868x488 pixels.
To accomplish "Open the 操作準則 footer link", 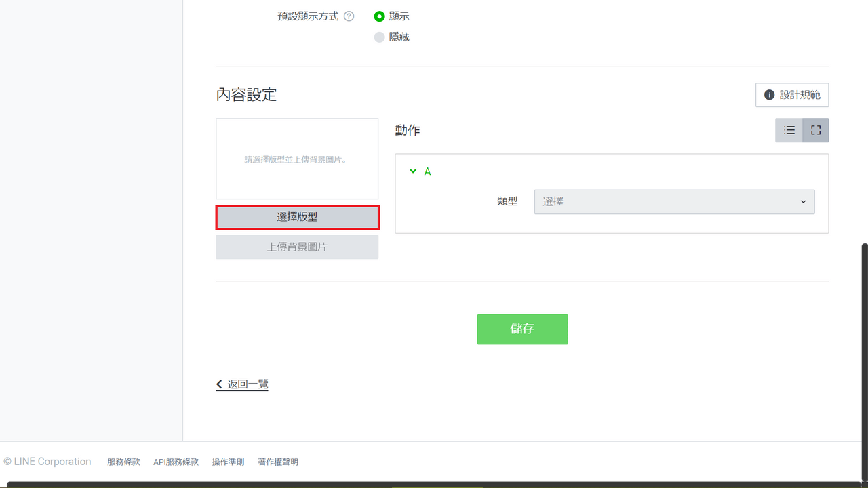I will tap(228, 462).
